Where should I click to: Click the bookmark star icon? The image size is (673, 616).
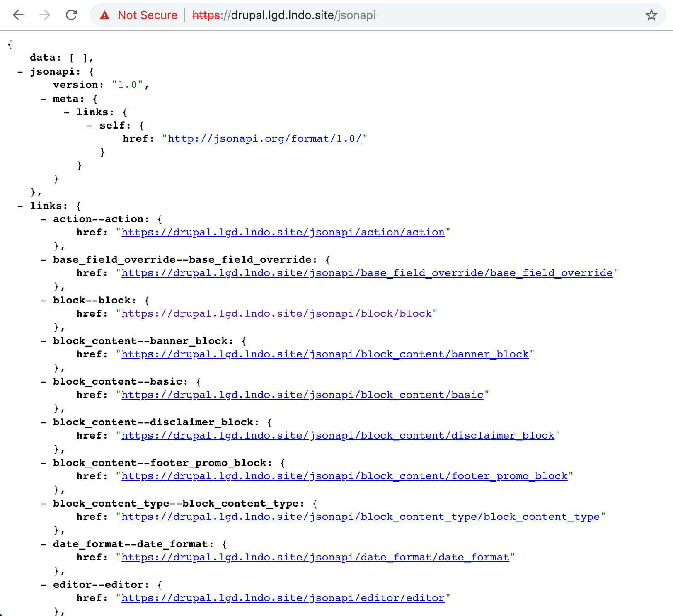click(x=651, y=15)
